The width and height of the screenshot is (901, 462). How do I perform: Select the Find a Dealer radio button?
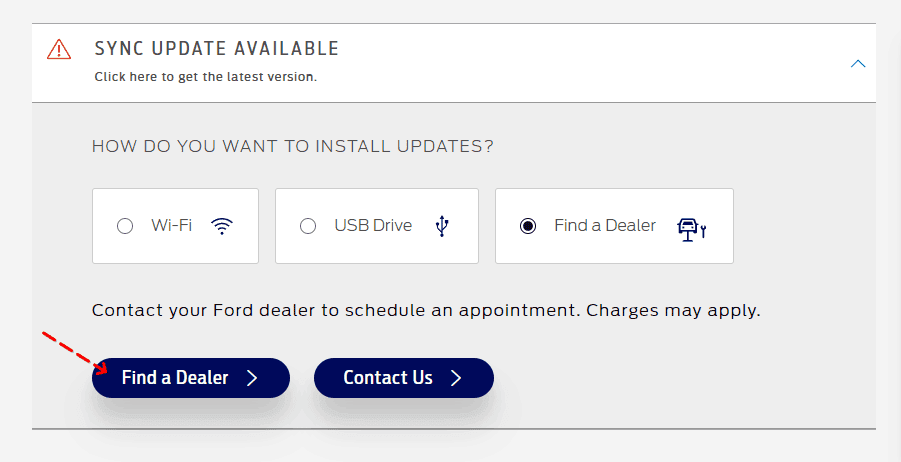coord(527,226)
